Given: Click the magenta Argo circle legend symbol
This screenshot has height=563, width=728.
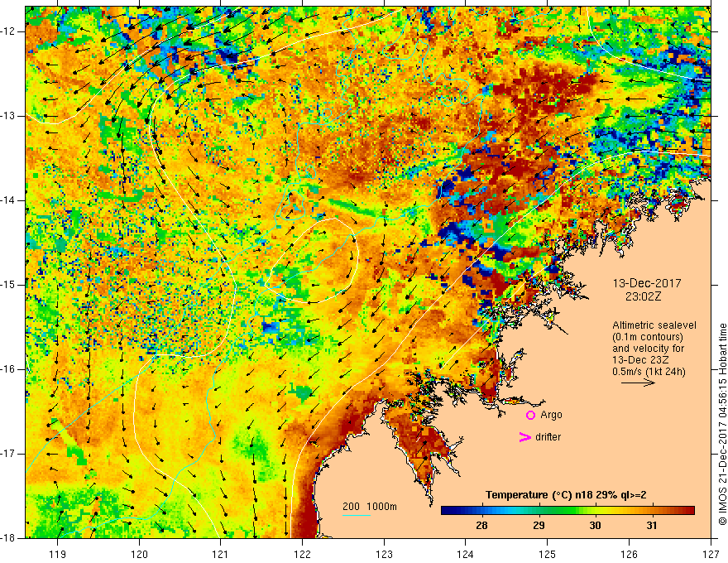Looking at the screenshot, I should click(530, 416).
